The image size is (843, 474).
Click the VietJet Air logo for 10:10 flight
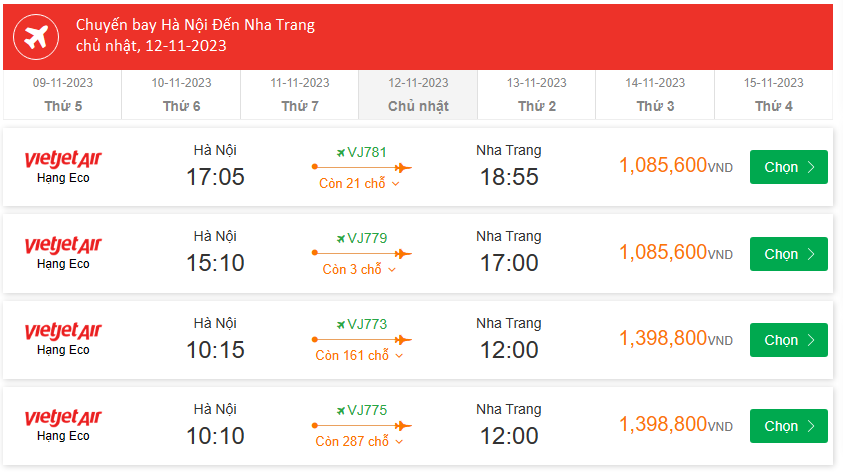coord(63,417)
